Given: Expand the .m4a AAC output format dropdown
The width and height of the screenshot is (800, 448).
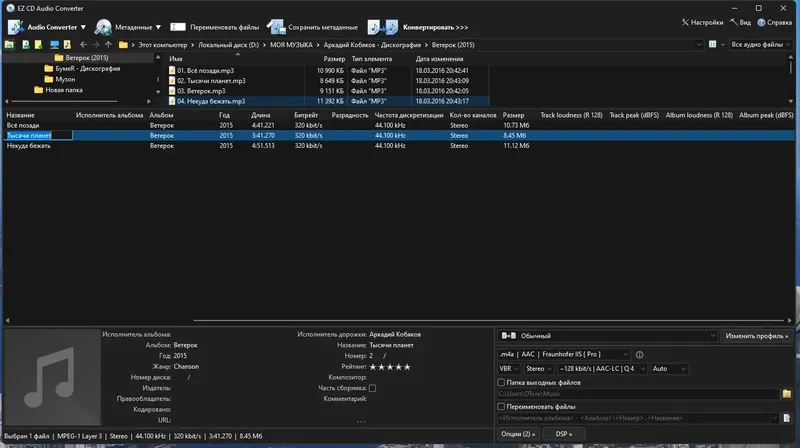Looking at the screenshot, I should click(x=564, y=354).
